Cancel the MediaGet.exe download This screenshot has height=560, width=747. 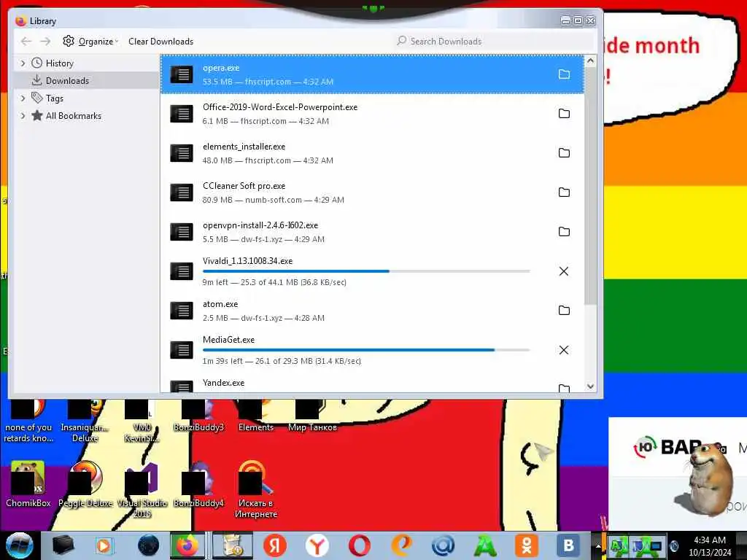[564, 350]
